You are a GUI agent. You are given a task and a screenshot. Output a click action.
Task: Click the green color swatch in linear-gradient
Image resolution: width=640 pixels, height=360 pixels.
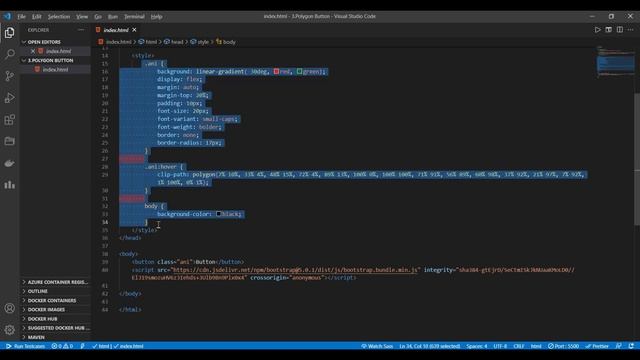point(299,71)
